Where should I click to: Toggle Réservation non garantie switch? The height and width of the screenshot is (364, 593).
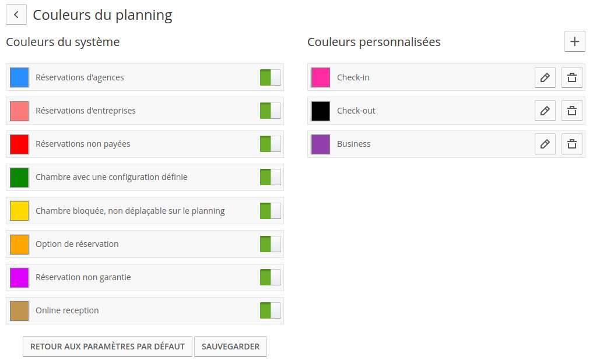(271, 277)
